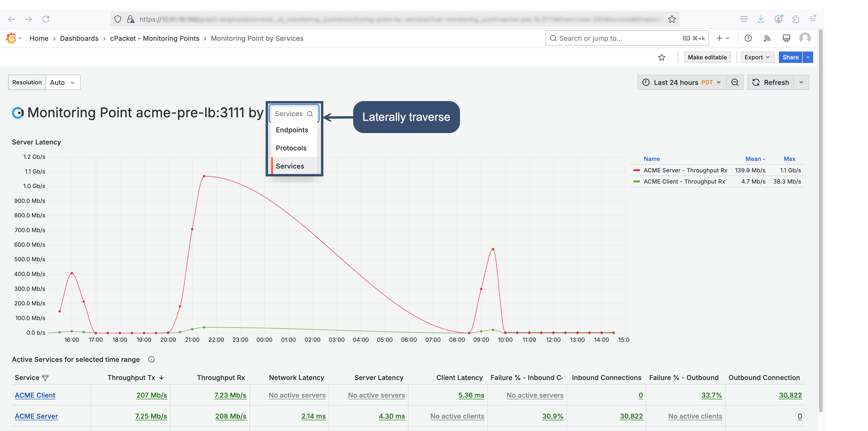
Task: Filter the Service column
Action: tap(46, 378)
